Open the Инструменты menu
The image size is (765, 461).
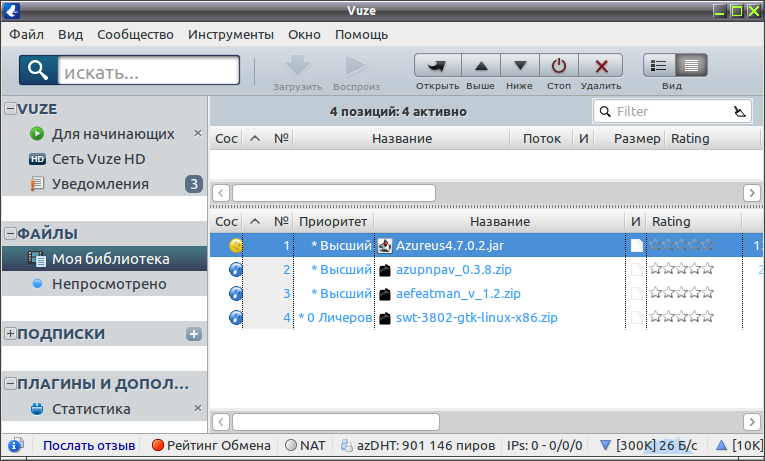[231, 35]
